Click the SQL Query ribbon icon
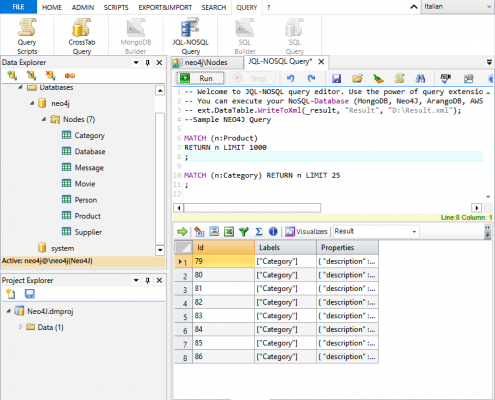The image size is (495, 400). [x=295, y=36]
